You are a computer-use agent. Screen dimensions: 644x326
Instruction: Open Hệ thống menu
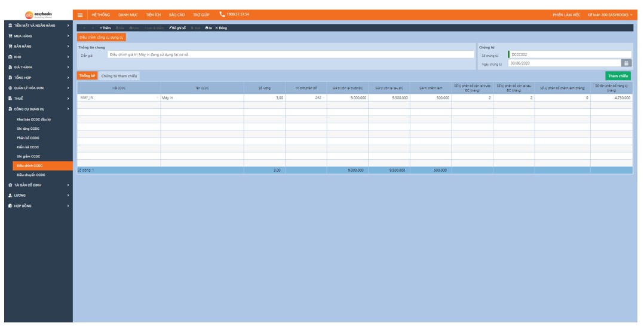click(100, 15)
